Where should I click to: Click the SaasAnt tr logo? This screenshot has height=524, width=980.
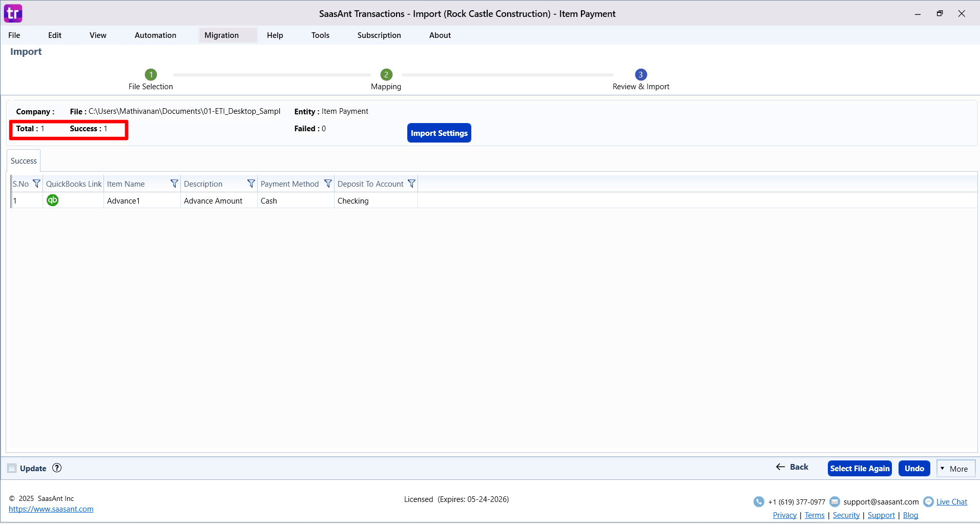click(13, 13)
